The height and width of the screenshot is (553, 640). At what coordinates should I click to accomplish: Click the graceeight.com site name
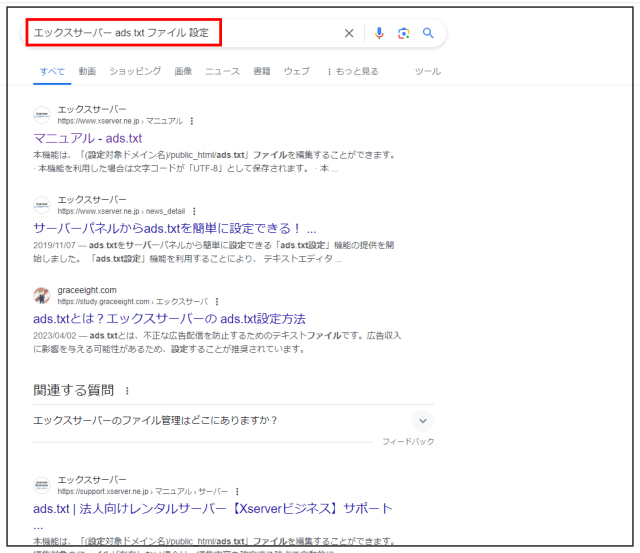(x=87, y=290)
